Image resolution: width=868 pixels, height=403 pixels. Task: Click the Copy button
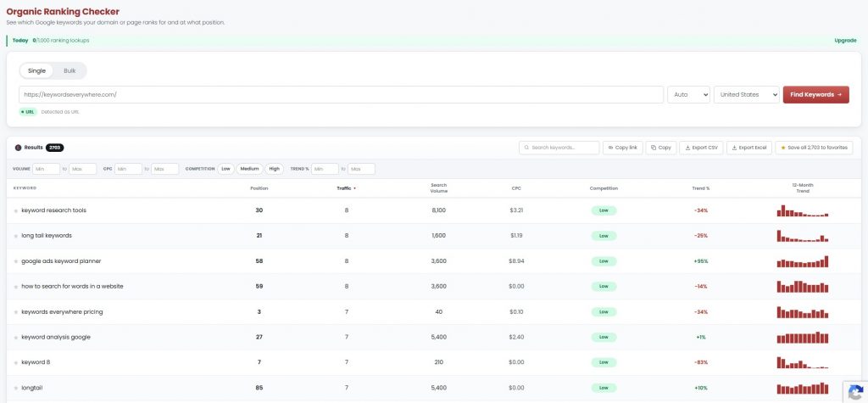pyautogui.click(x=661, y=148)
